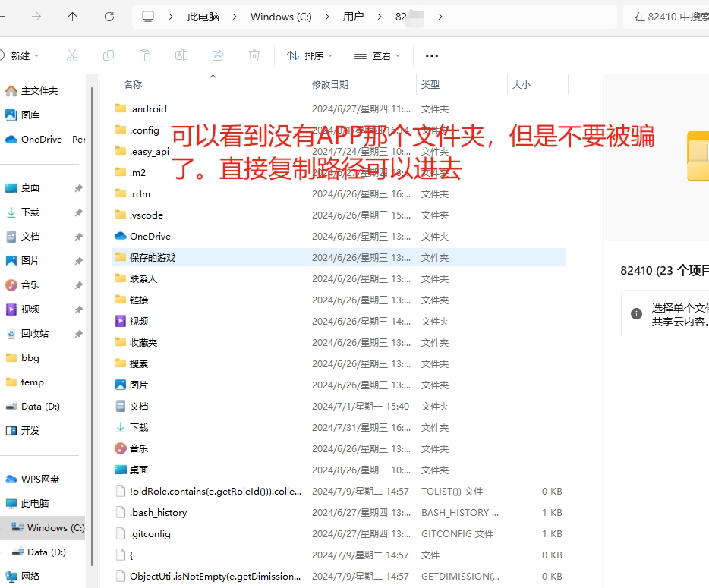This screenshot has width=709, height=588.
Task: Sort files by 修改日期 column header
Action: [330, 85]
